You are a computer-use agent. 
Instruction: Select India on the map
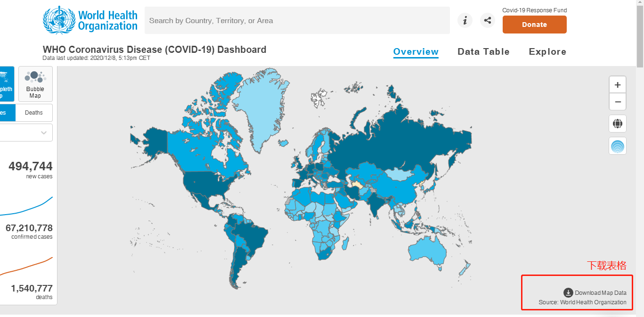(x=375, y=201)
